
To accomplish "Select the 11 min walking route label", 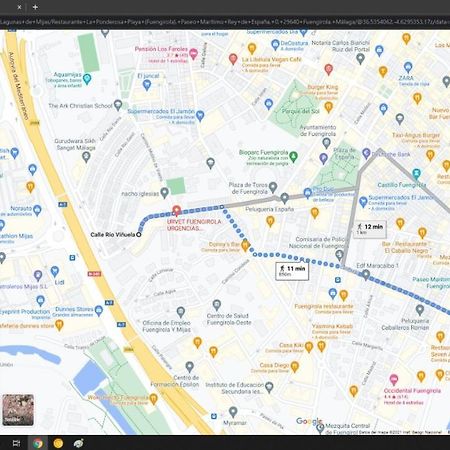I will [292, 271].
